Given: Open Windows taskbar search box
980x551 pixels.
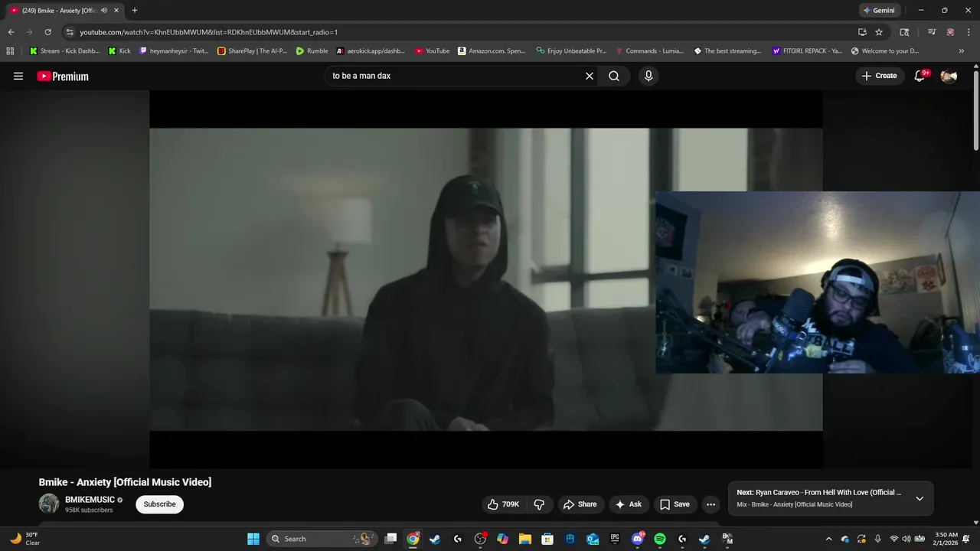Looking at the screenshot, I should (323, 539).
